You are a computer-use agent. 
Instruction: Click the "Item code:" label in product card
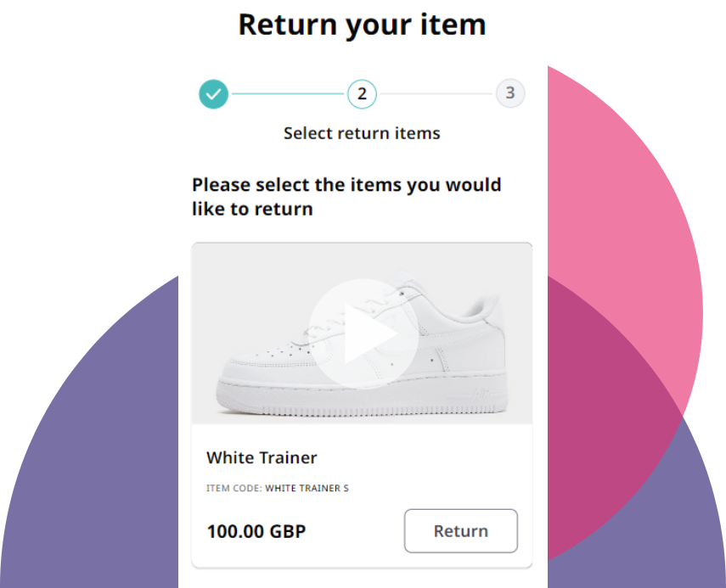234,489
